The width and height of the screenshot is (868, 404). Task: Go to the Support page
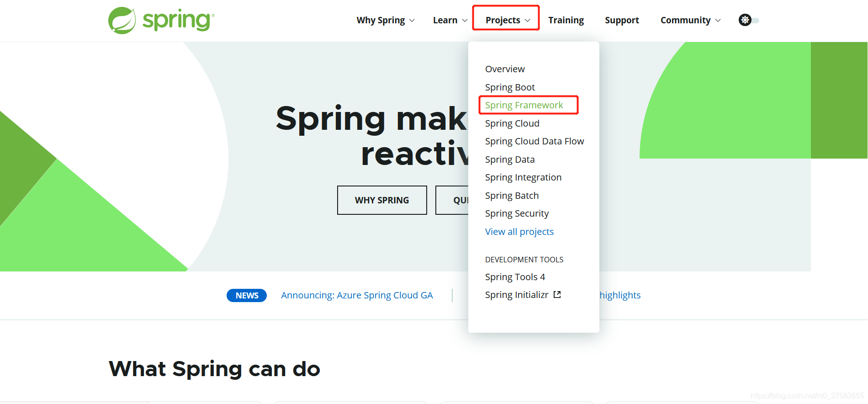[622, 20]
